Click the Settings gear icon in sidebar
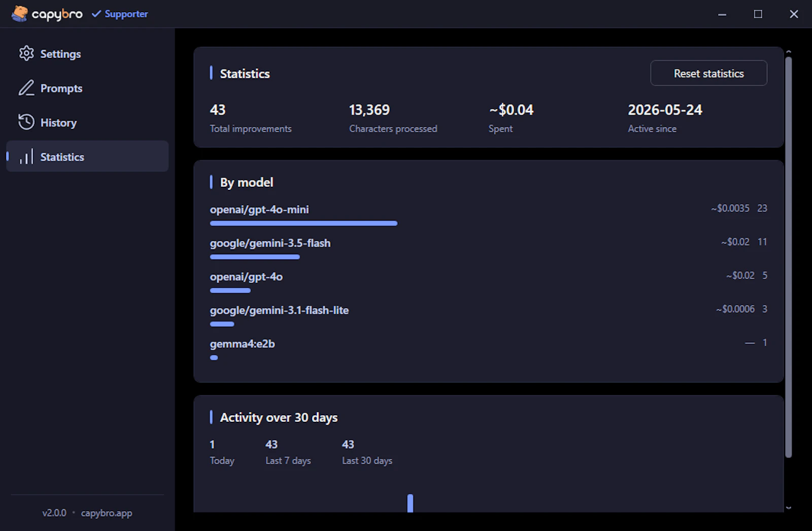The image size is (812, 531). pyautogui.click(x=26, y=53)
